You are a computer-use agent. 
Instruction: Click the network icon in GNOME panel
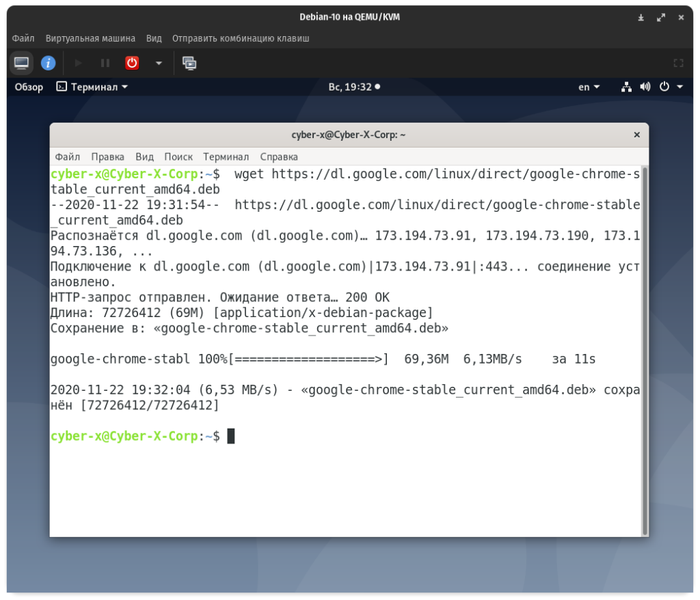[x=626, y=87]
